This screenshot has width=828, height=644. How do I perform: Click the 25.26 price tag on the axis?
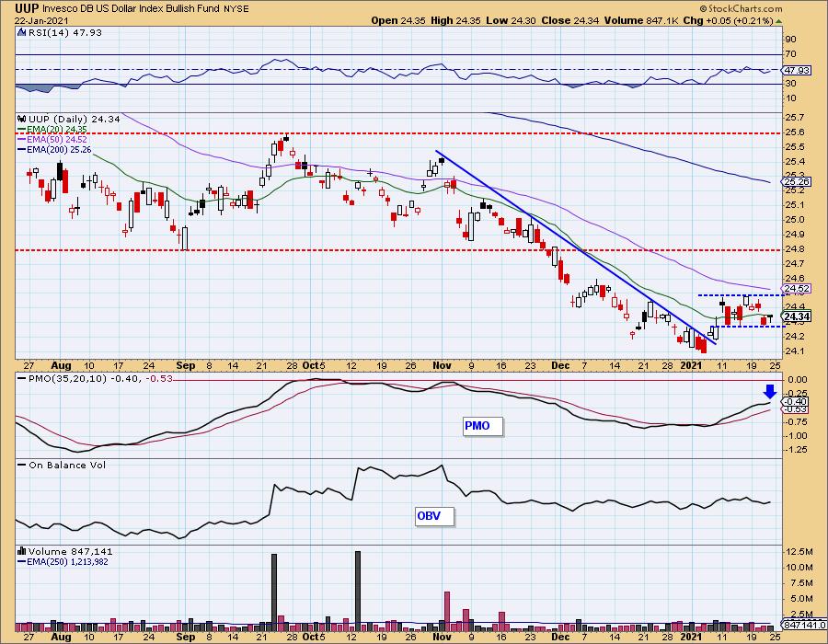tap(797, 181)
